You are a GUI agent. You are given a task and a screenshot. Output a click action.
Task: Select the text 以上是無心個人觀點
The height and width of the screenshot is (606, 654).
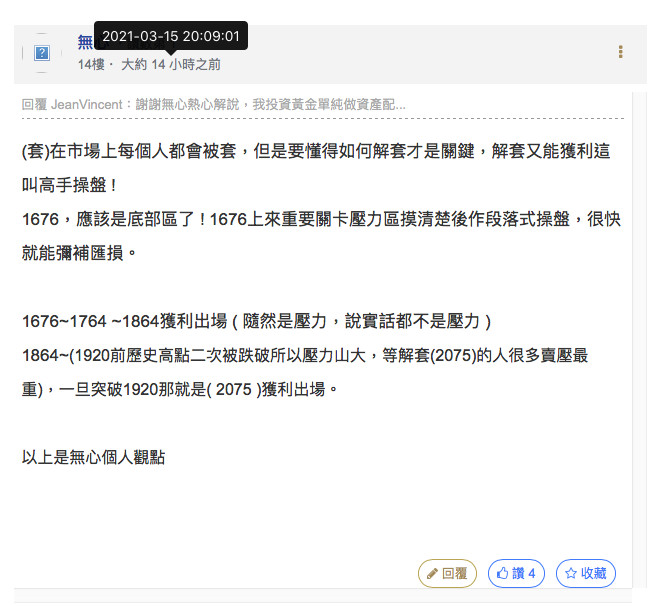(93, 458)
